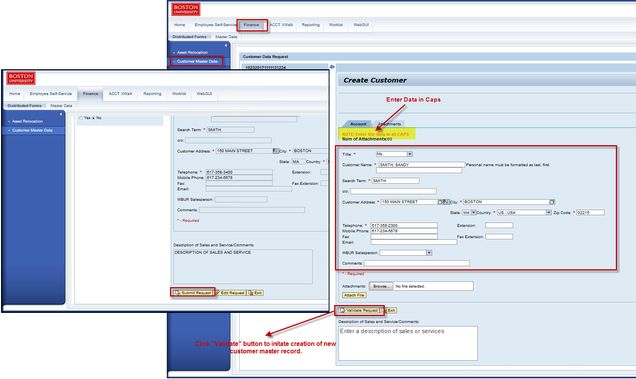Select Asset Relocation in the front window's sidebar
Image resolution: width=636 pixels, height=379 pixels.
27,121
